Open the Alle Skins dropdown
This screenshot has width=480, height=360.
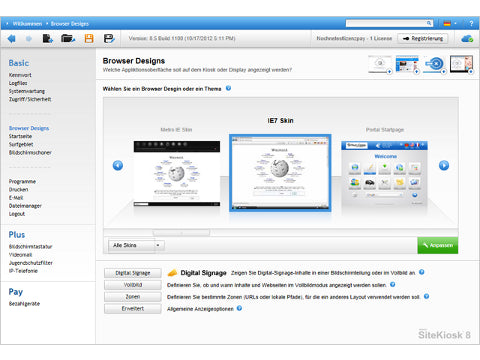pyautogui.click(x=136, y=245)
